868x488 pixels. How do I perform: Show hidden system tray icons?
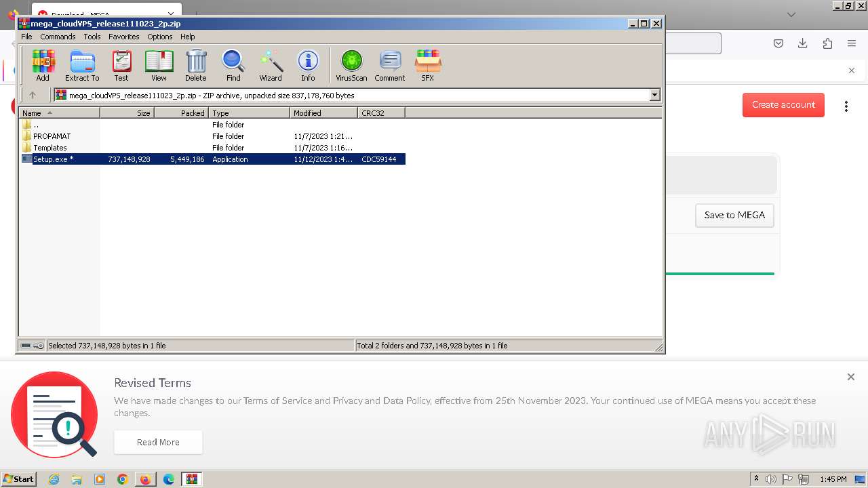point(756,479)
